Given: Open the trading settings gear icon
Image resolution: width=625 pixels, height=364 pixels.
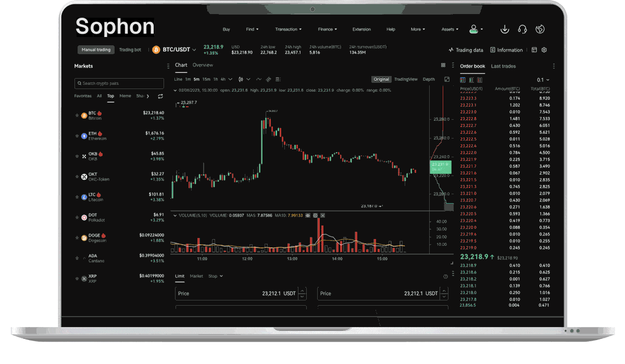Looking at the screenshot, I should (x=544, y=50).
